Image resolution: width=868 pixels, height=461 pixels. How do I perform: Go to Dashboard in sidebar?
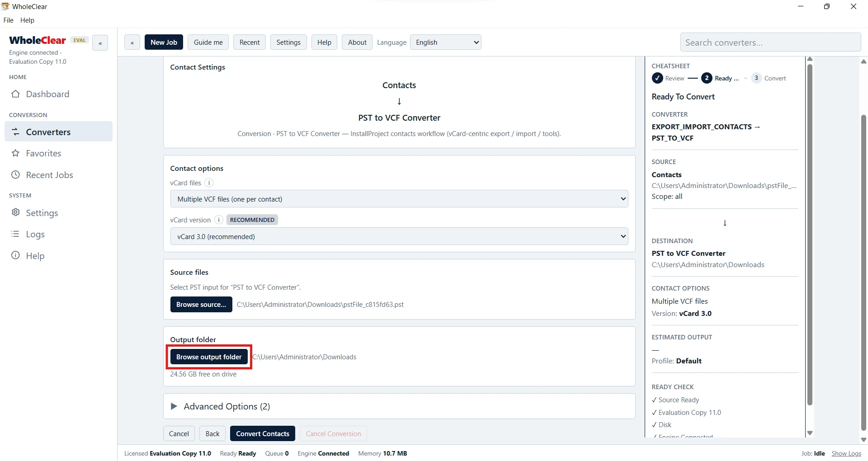[x=58, y=94]
